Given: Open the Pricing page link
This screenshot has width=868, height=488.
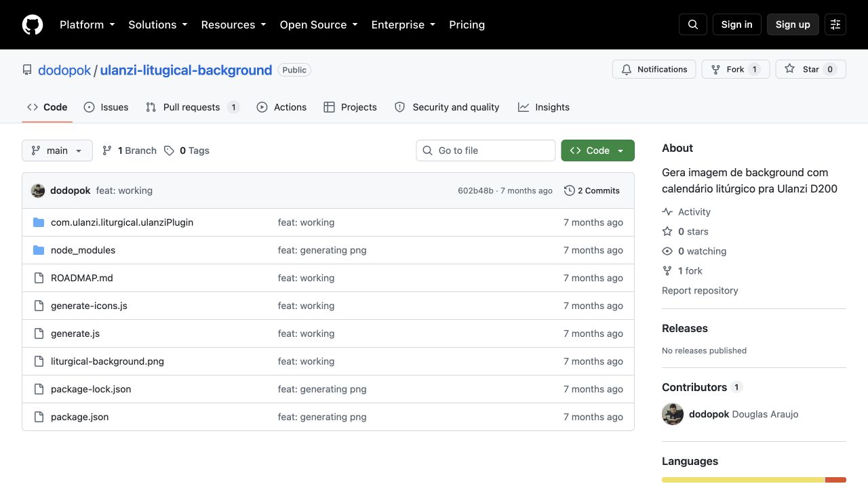Looking at the screenshot, I should (467, 24).
